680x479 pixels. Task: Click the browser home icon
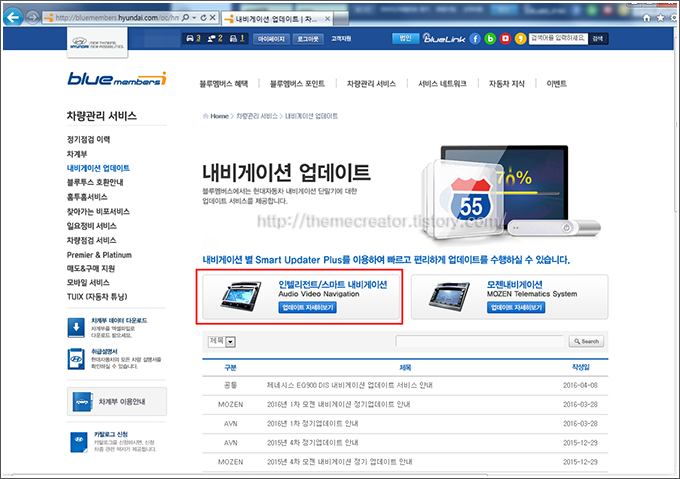click(x=646, y=18)
